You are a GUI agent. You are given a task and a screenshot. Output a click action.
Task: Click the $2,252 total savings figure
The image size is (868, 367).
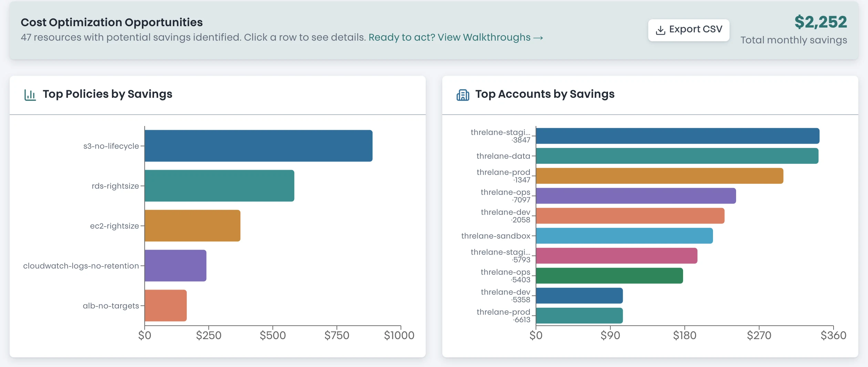(820, 22)
